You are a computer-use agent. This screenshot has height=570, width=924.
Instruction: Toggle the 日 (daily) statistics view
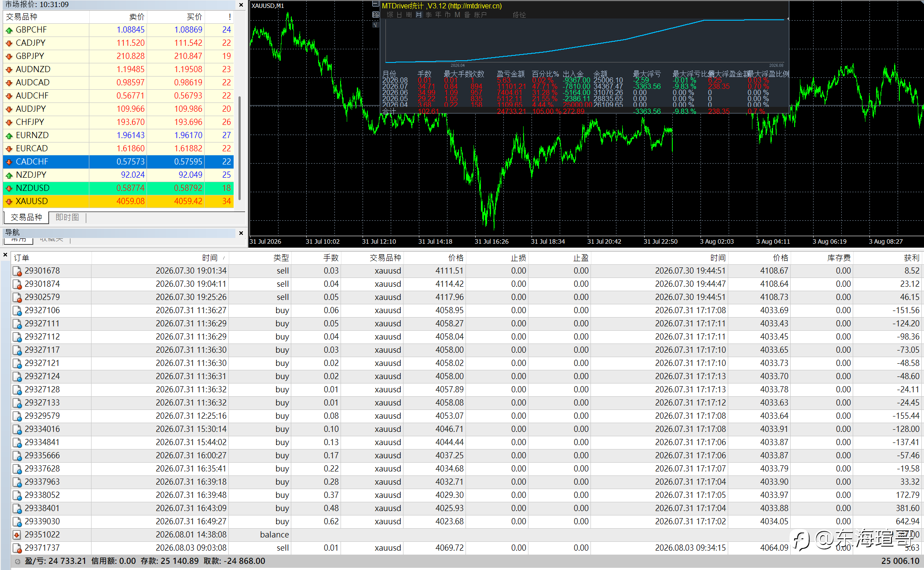tap(399, 15)
